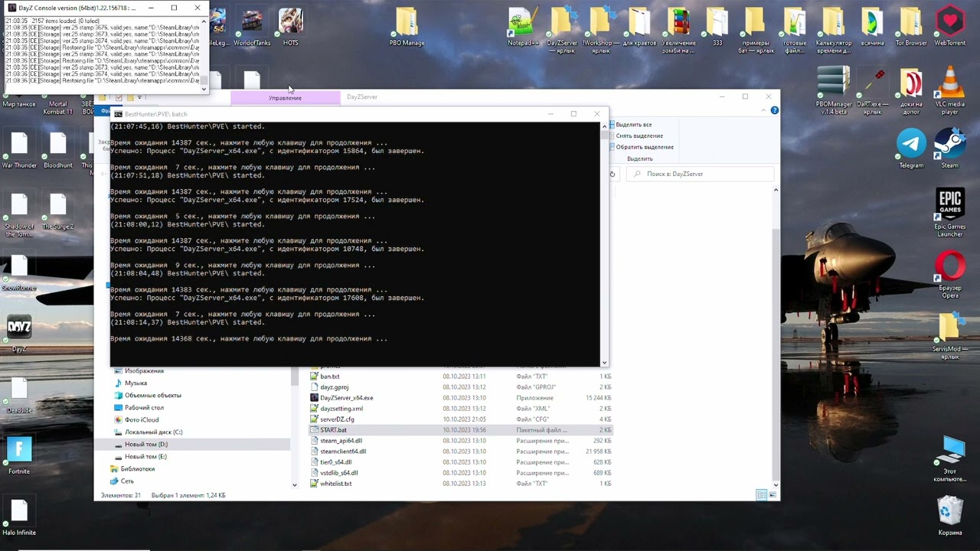Open the PBO Manage folder on desktop
The image size is (980, 551).
[x=407, y=27]
